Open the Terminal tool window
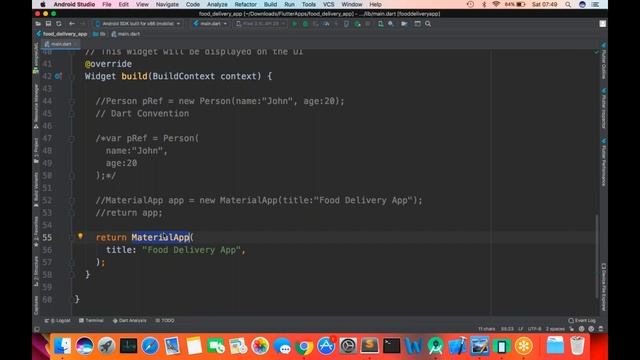Viewport: 640px width, 360px height. point(91,320)
